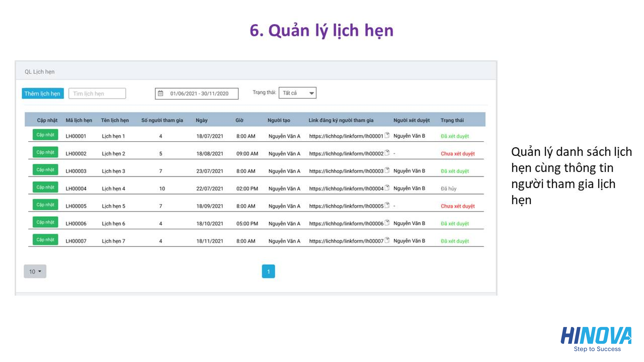Copy the registration link for LH00002
The image size is (644, 362).
coord(387,153)
